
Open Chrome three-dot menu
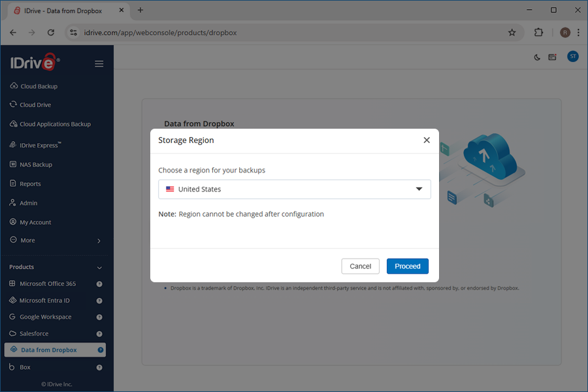[x=579, y=33]
